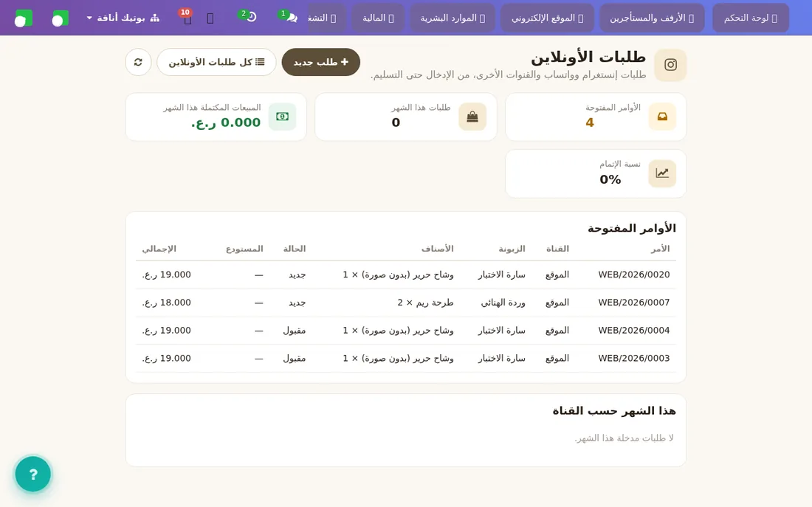Click customer name وردة الهنائي
The height and width of the screenshot is (507, 812).
click(x=503, y=303)
